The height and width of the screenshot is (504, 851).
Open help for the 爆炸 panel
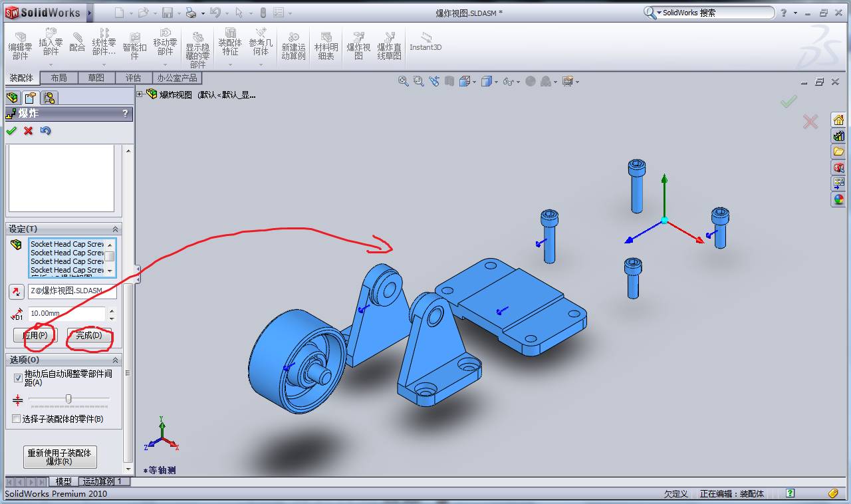click(125, 114)
